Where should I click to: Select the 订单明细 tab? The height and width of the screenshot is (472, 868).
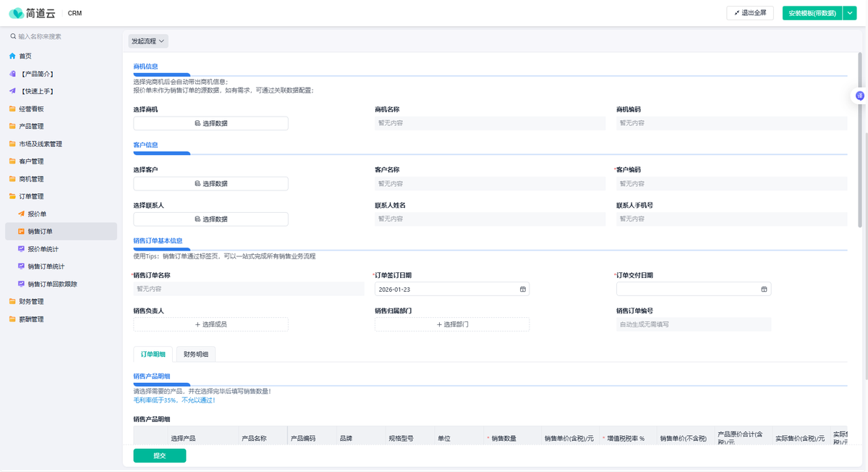point(153,355)
